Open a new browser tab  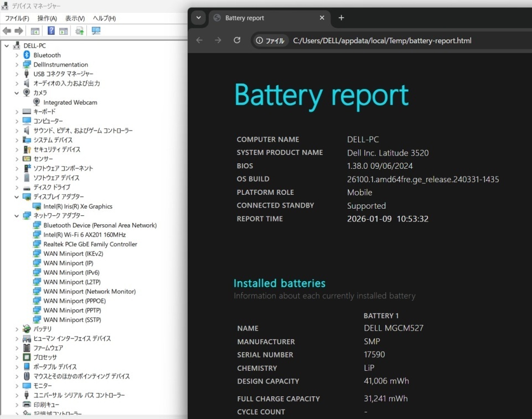[341, 18]
